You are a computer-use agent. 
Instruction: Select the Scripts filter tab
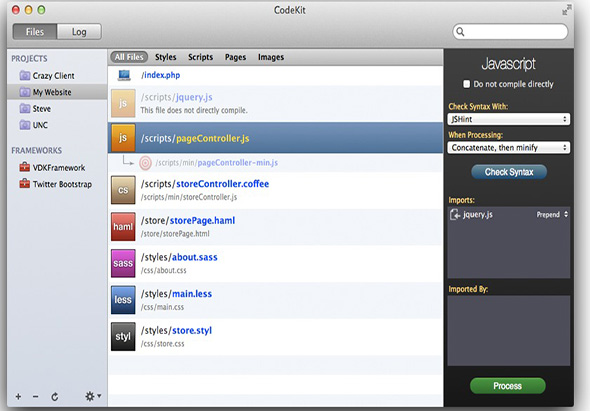click(201, 57)
